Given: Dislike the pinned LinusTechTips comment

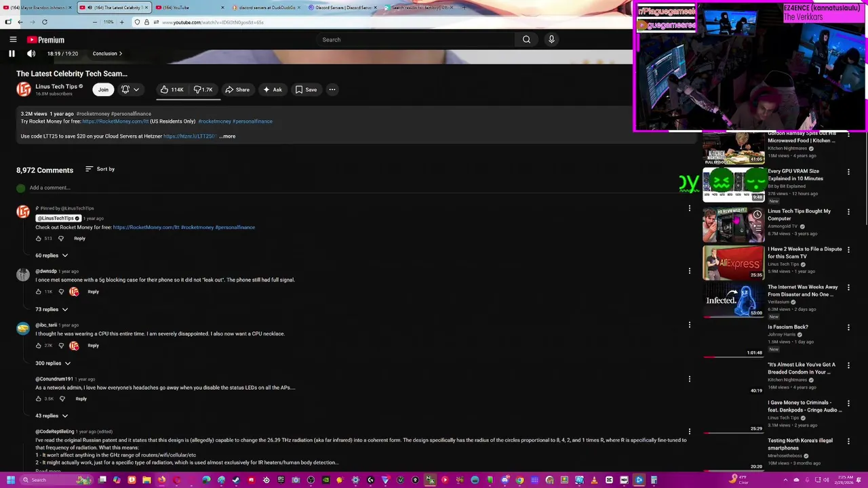Looking at the screenshot, I should 61,239.
